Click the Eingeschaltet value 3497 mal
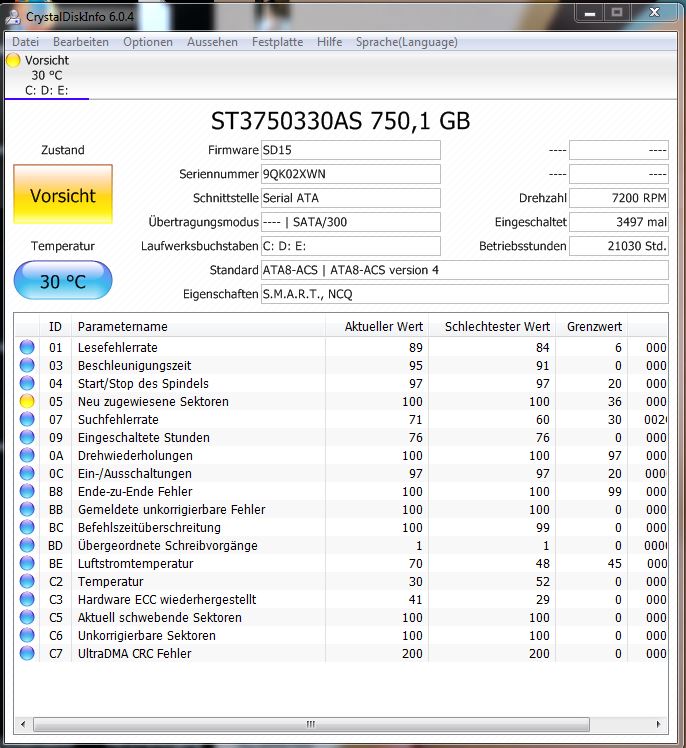686x748 pixels. [619, 222]
